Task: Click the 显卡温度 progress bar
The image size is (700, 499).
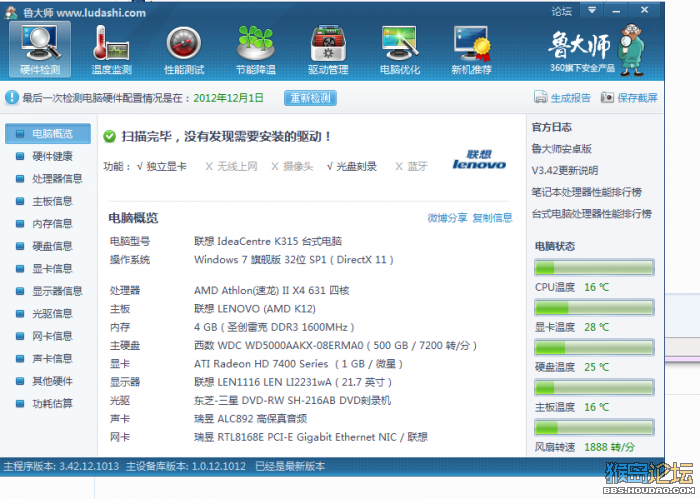Action: pos(594,308)
